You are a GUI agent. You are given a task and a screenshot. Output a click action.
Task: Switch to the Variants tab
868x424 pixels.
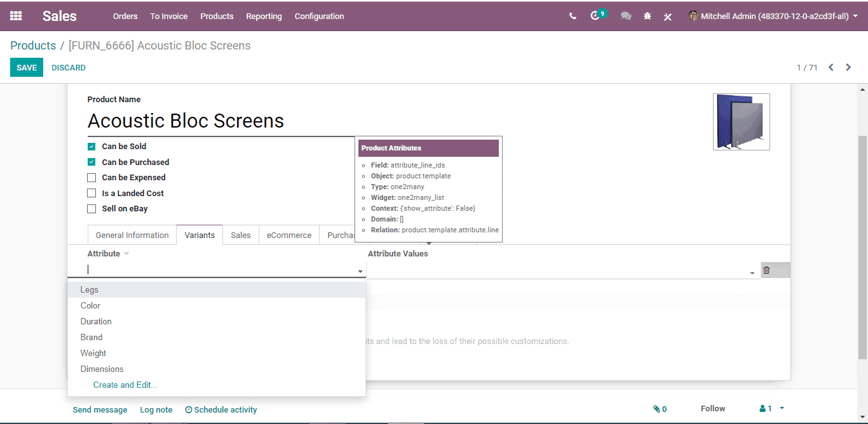200,235
